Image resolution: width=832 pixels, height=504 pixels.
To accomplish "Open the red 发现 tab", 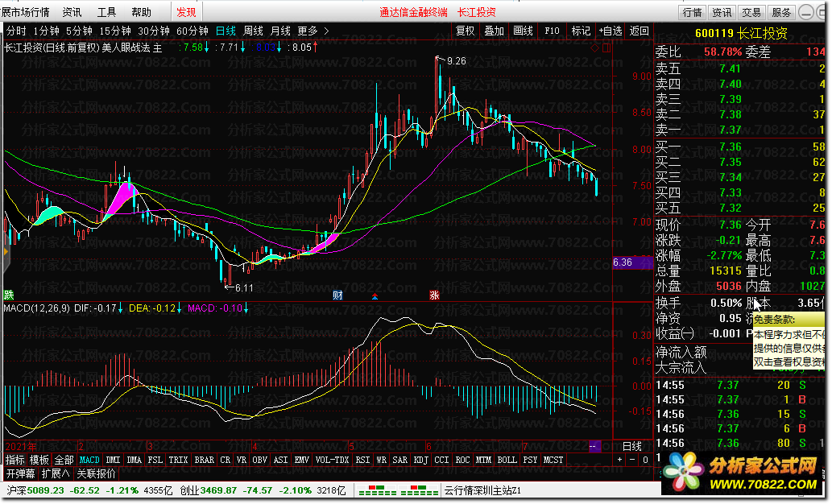I will [186, 11].
